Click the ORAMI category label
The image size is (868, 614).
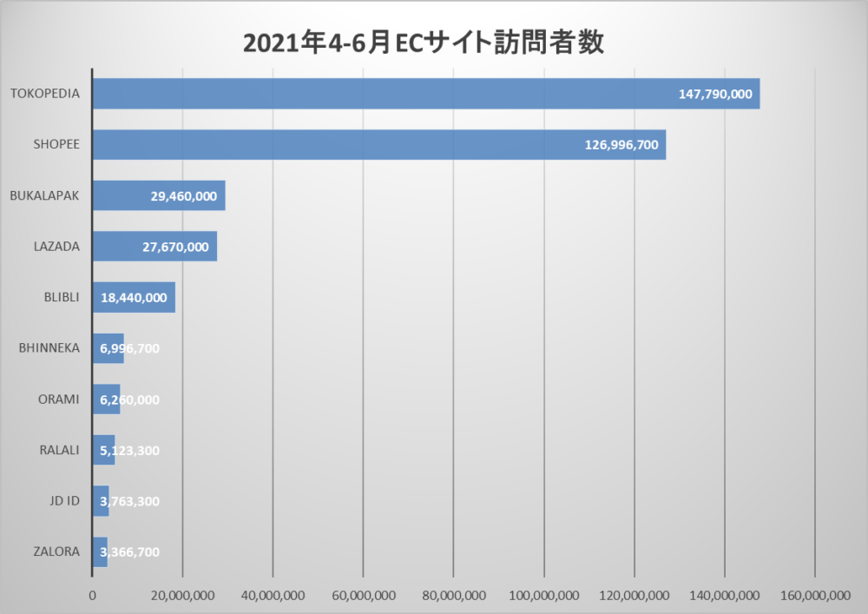click(59, 399)
